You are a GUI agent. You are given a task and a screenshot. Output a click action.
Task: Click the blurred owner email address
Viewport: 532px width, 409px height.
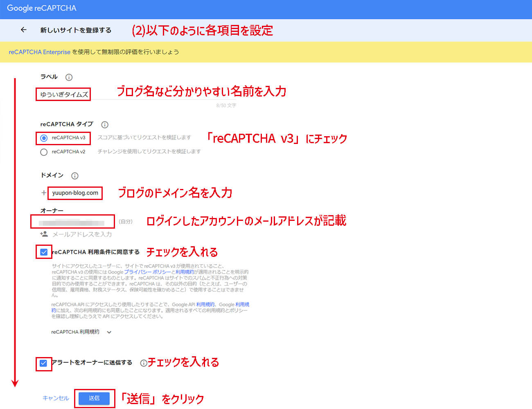[x=72, y=222]
